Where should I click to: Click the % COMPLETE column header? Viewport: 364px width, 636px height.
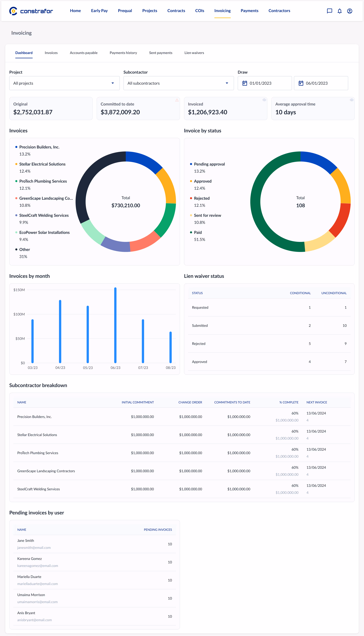tap(289, 402)
